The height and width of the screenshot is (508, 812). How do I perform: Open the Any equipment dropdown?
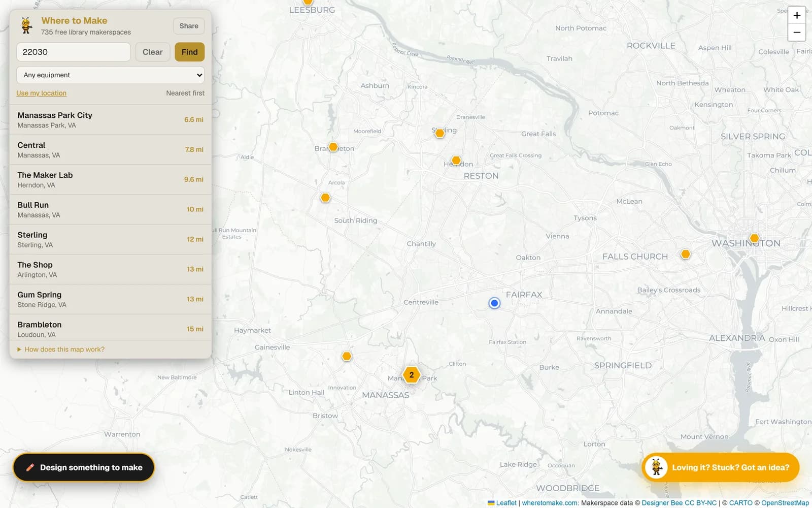point(111,75)
